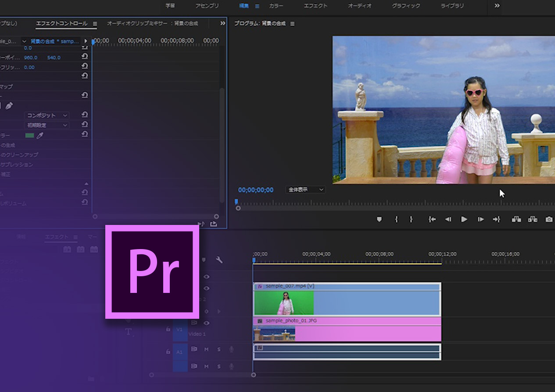Screen dimensions: 555x392
Task: Click the pen mask tool icon
Action: tap(9, 106)
